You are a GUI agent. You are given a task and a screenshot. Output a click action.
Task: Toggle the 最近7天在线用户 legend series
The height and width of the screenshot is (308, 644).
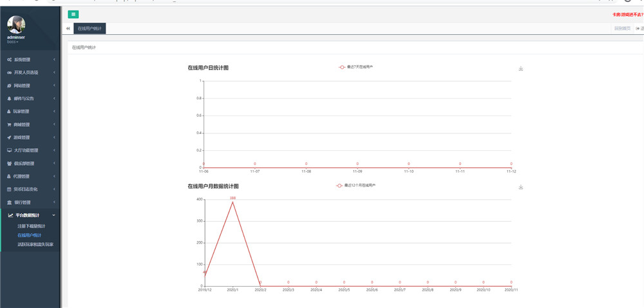pos(356,66)
